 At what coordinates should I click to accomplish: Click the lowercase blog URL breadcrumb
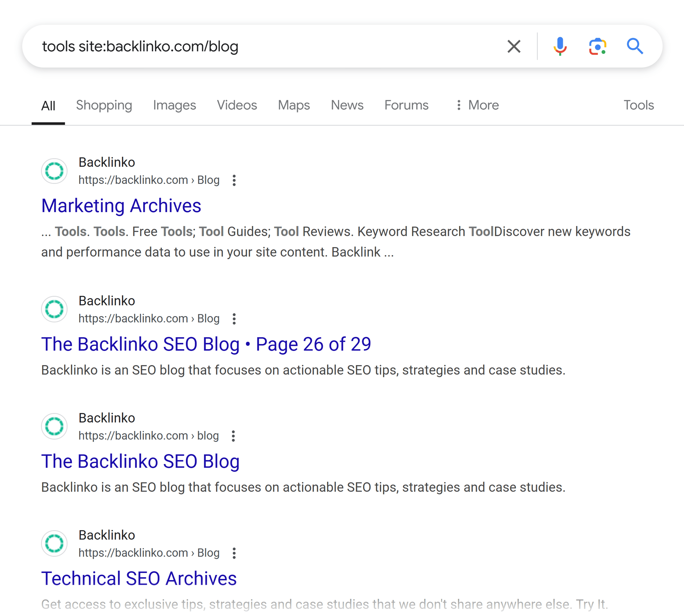tap(149, 436)
